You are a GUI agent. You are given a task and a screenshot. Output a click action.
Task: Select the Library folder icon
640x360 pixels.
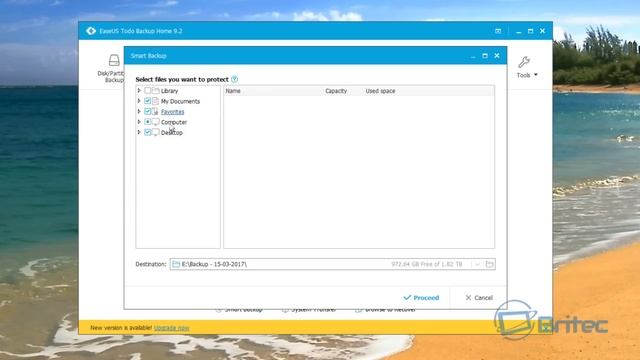pyautogui.click(x=156, y=91)
